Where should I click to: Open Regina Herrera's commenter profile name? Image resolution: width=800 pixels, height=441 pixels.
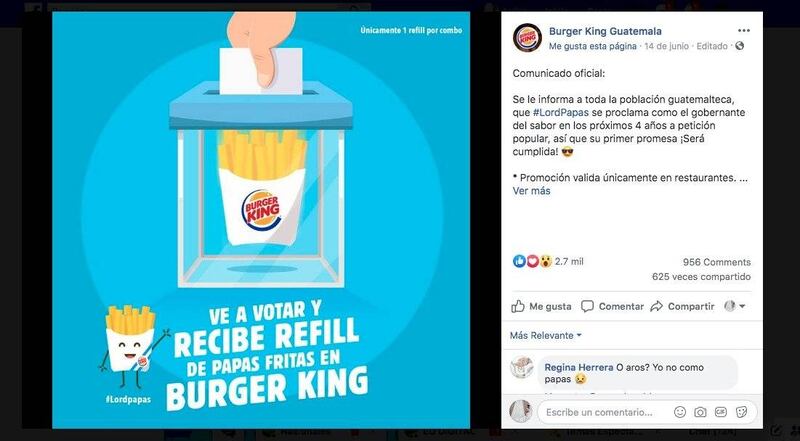click(579, 367)
